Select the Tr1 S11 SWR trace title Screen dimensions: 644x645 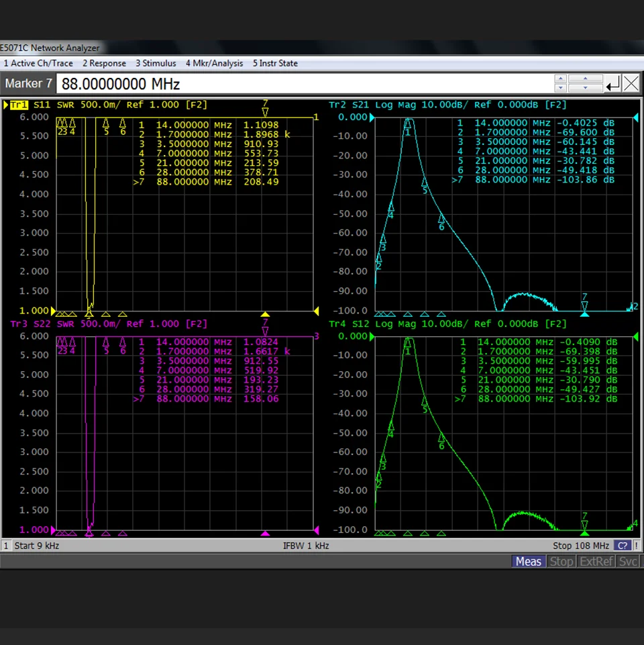pos(109,105)
